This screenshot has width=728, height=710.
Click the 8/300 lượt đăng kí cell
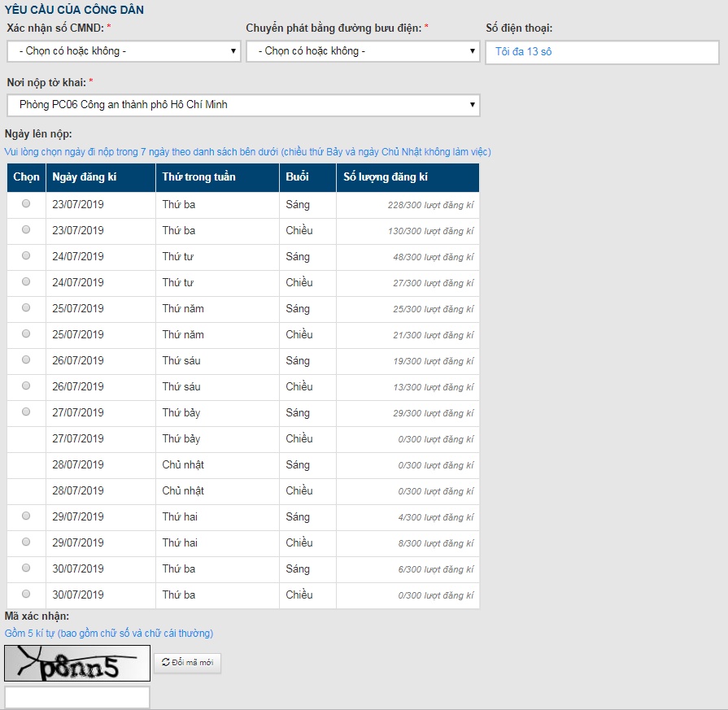(408, 543)
